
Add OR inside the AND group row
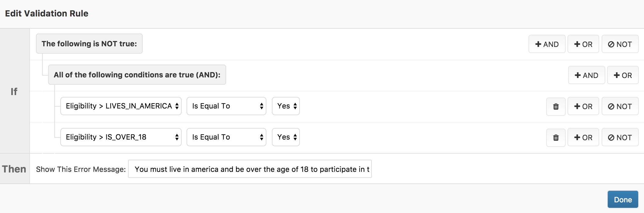[x=622, y=75]
